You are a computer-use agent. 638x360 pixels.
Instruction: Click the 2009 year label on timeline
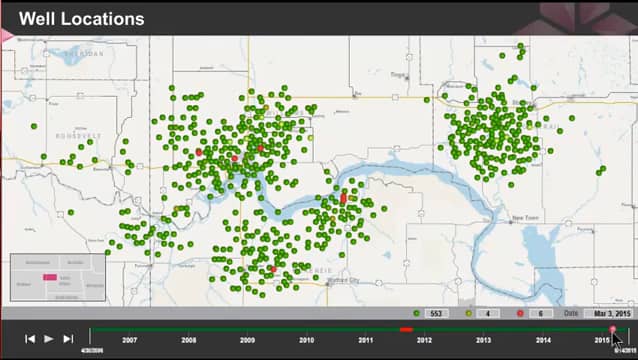point(247,340)
